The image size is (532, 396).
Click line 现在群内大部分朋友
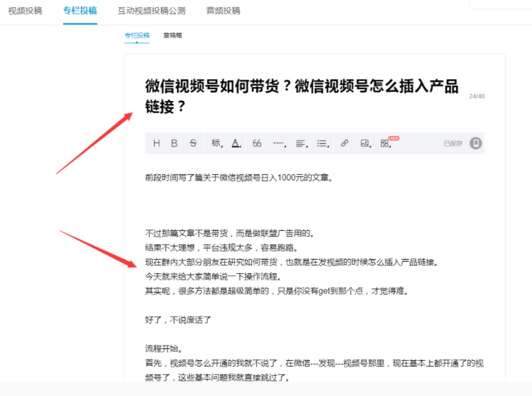(x=292, y=262)
